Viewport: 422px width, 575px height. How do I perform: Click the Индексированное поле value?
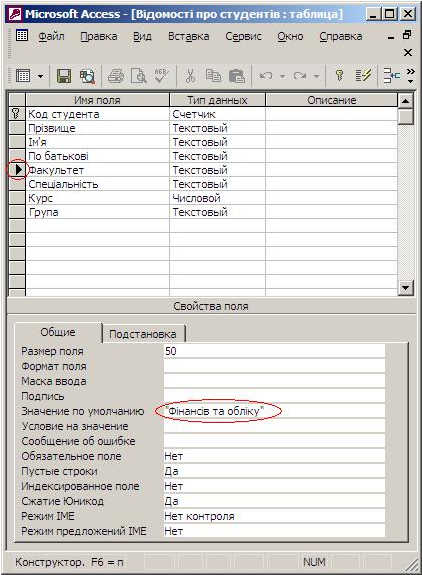pos(274,486)
